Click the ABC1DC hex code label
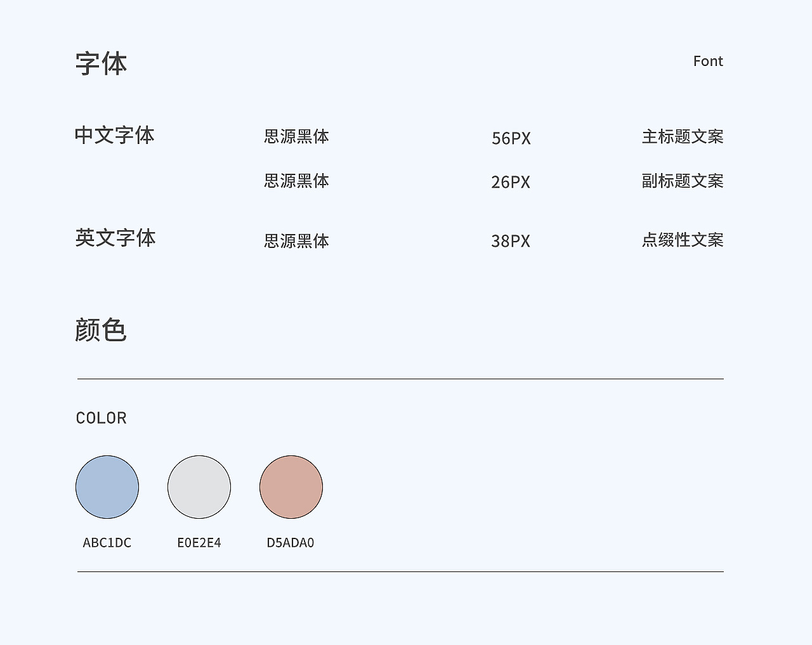Viewport: 812px width, 645px height. click(107, 543)
